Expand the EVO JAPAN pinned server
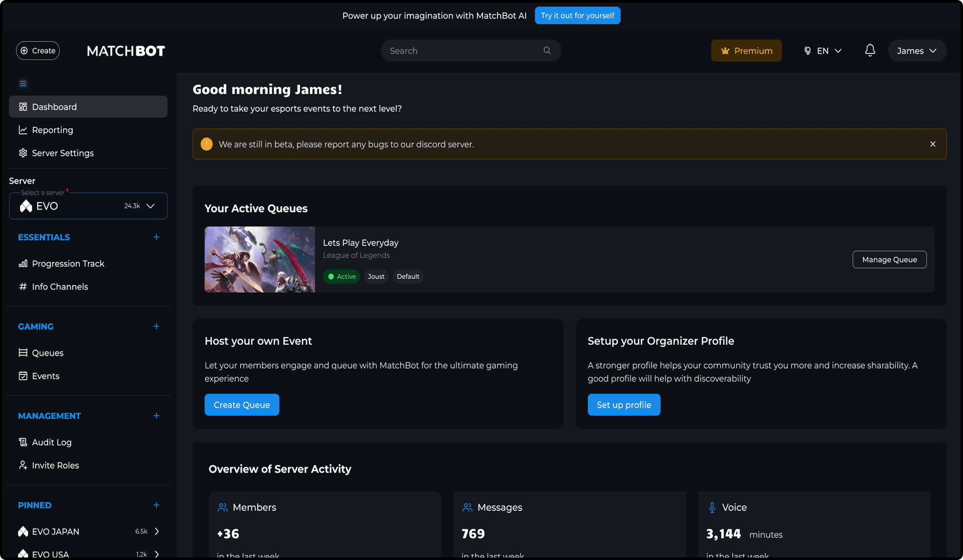The height and width of the screenshot is (560, 963). coord(157,531)
